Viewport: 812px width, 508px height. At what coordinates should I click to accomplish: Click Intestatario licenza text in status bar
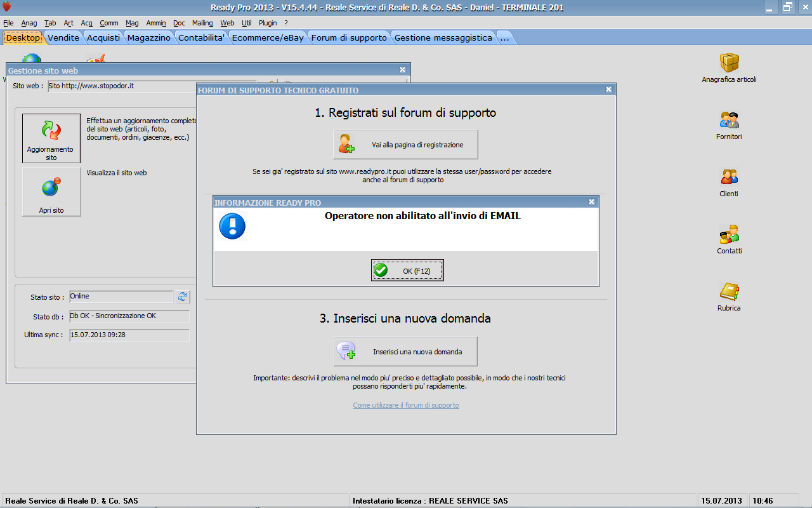430,501
